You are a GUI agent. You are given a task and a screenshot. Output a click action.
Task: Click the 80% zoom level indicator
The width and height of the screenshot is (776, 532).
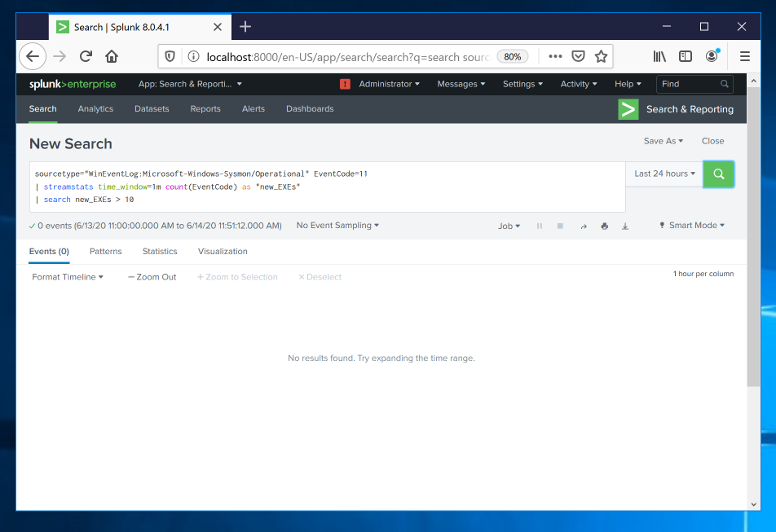[x=512, y=57]
